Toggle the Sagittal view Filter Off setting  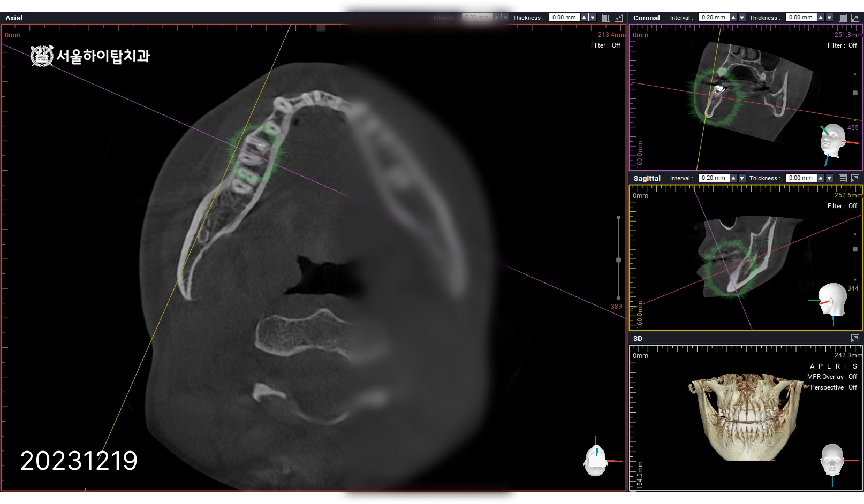point(842,206)
